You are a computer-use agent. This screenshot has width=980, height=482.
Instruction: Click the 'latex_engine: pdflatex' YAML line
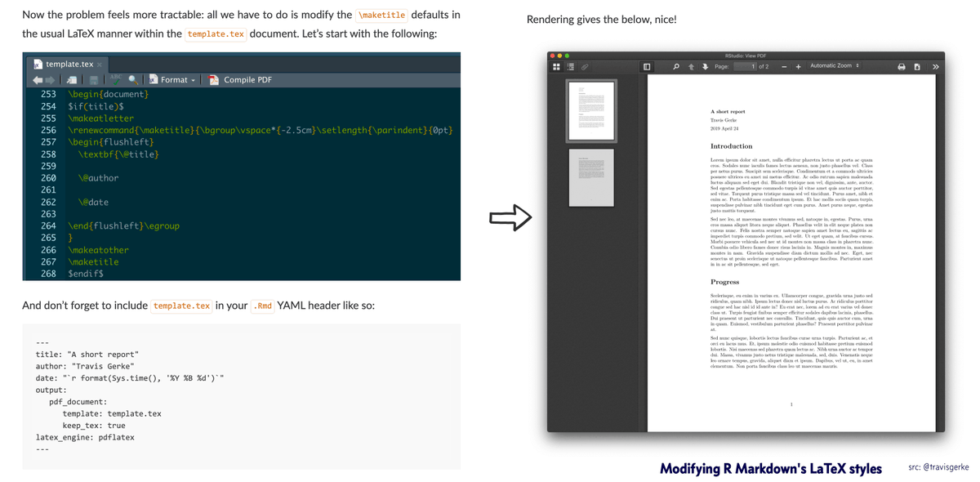click(85, 437)
